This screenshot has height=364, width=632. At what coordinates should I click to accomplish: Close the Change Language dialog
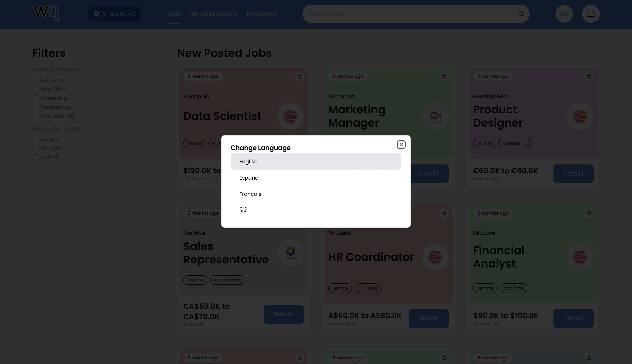point(401,145)
